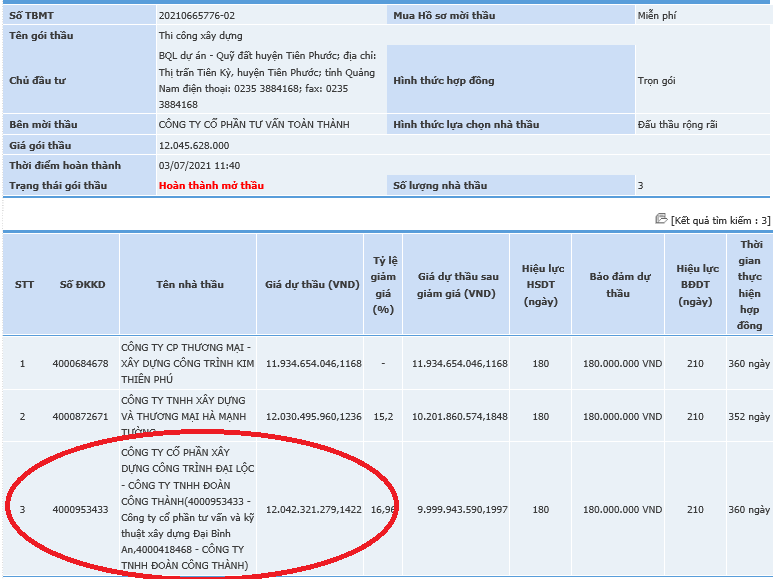The image size is (774, 579).
Task: Click the icon beside Kết quả tìm kiếm
Action: pyautogui.click(x=660, y=219)
